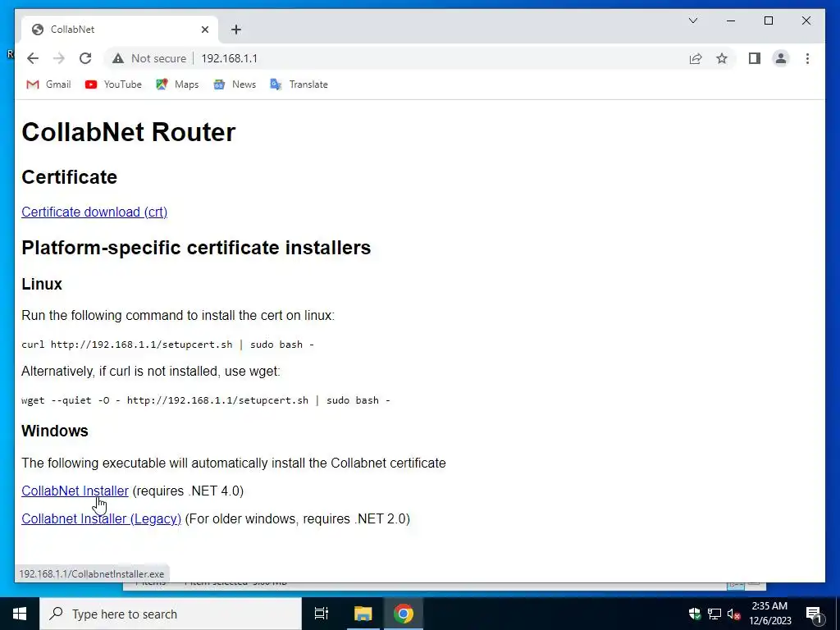Open the YouTube bookmark

pos(113,84)
